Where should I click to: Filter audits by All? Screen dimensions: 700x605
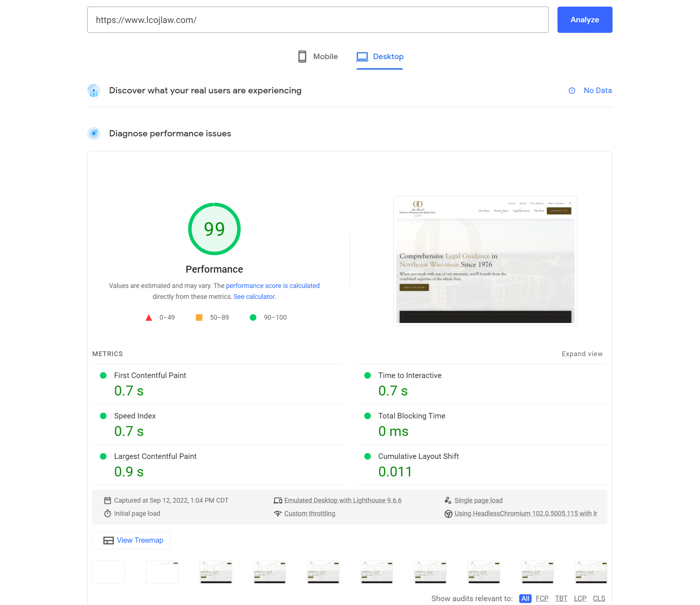(x=525, y=598)
